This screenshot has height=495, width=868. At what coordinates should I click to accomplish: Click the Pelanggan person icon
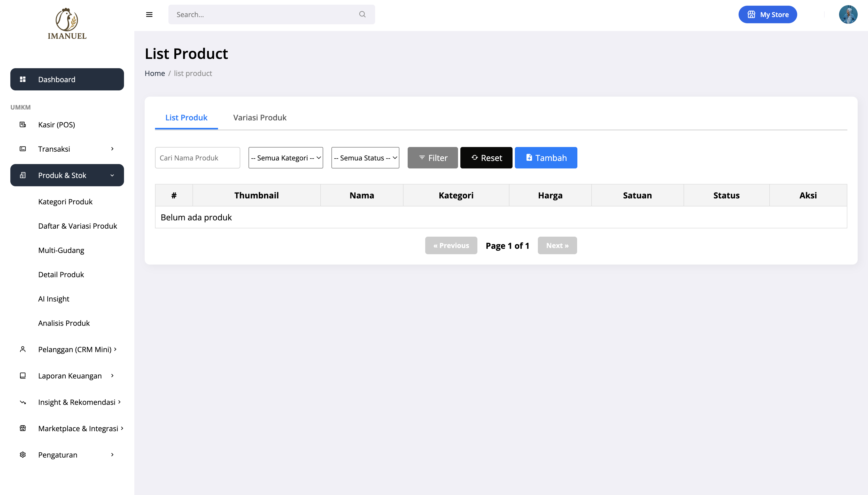[23, 349]
